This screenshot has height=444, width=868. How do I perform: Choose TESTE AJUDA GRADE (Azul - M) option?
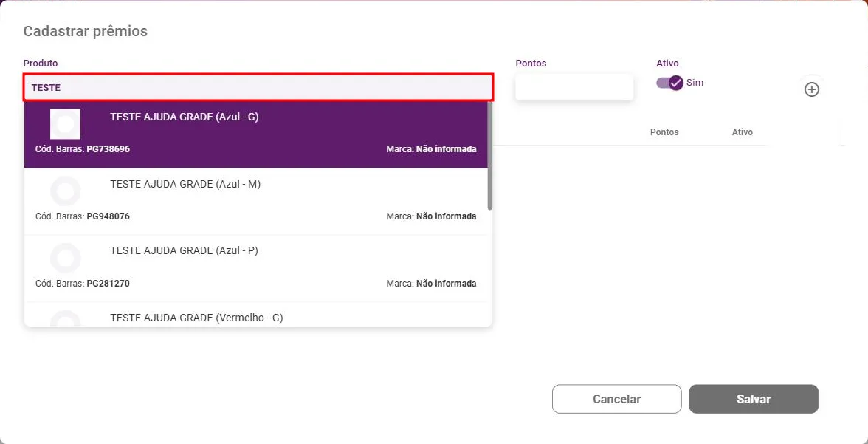(x=255, y=202)
